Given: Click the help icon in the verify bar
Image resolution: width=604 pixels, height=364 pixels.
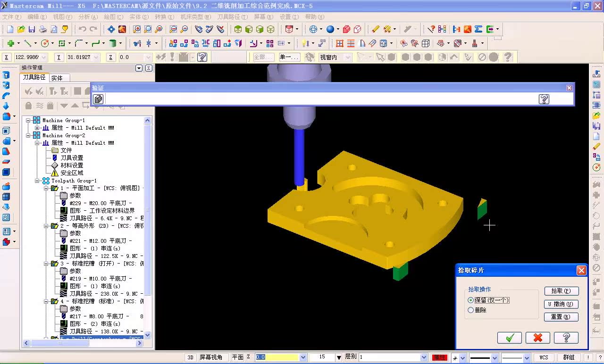Looking at the screenshot, I should 544,99.
